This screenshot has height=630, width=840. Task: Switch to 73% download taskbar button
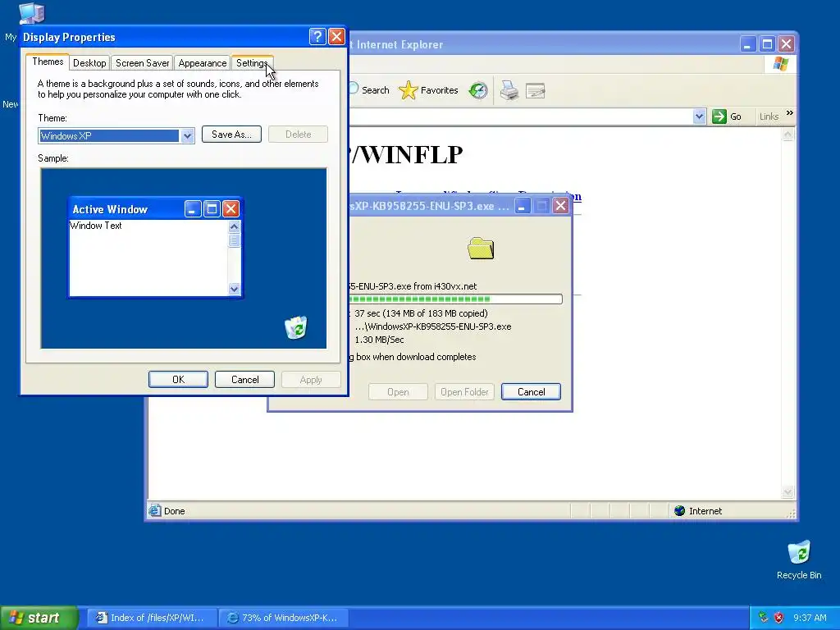click(283, 618)
